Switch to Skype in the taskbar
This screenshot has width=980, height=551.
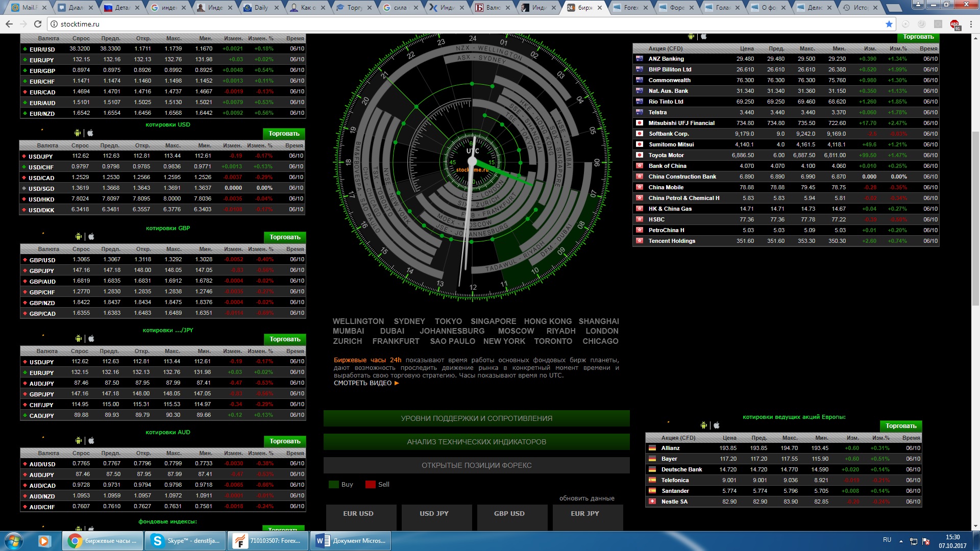[186, 541]
